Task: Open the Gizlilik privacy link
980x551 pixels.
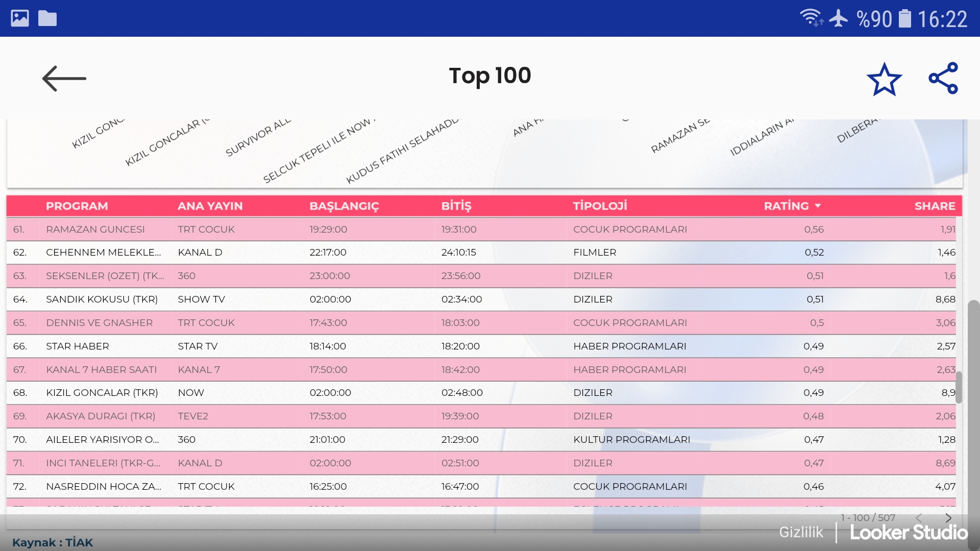Action: [x=801, y=532]
